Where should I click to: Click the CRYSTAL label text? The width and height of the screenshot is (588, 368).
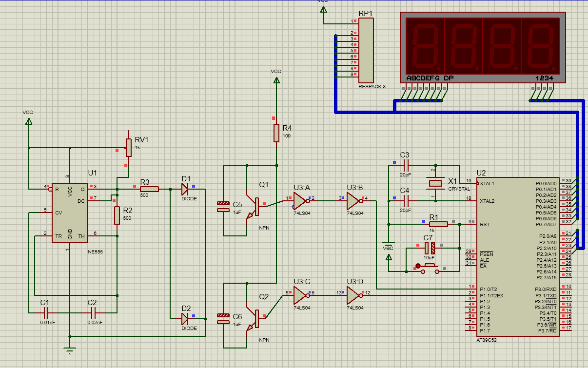coord(459,189)
